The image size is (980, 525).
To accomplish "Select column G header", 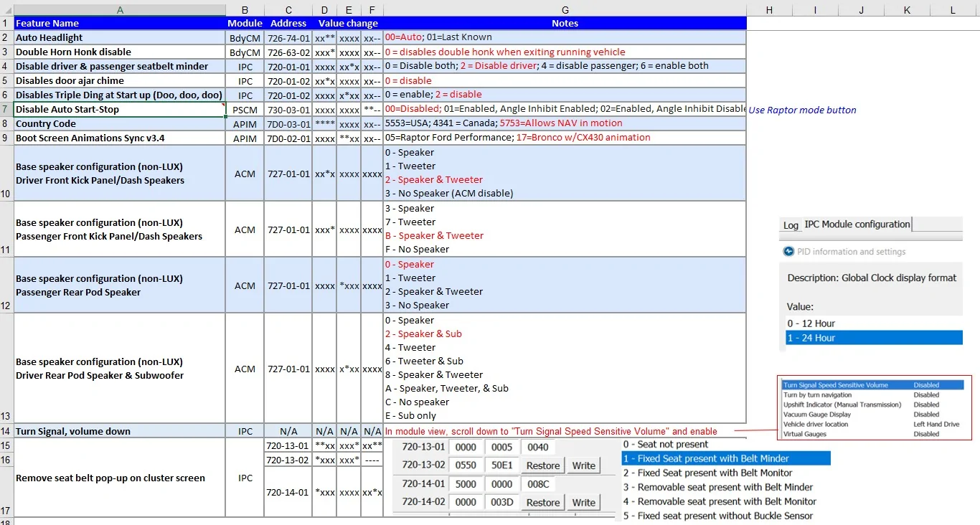I will [x=565, y=10].
